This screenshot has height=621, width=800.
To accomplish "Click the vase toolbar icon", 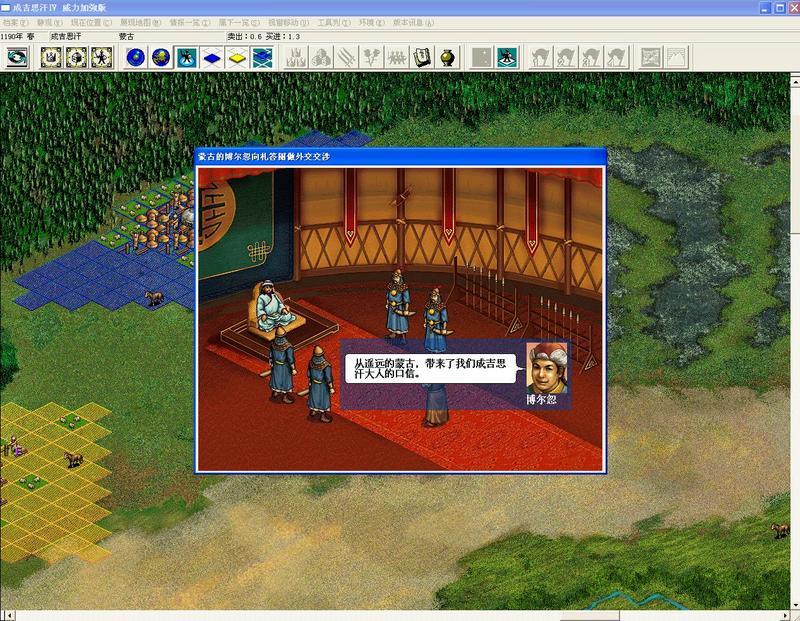I will click(448, 57).
